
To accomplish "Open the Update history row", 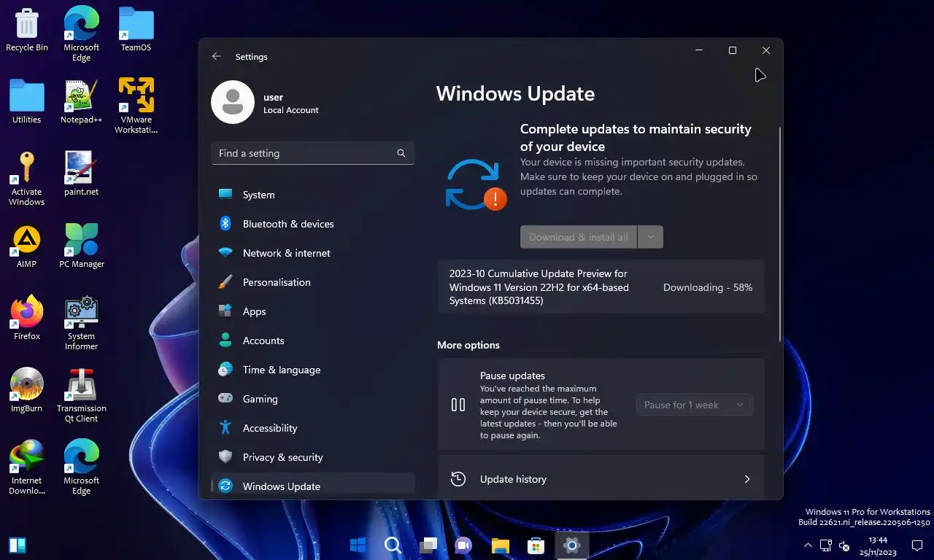I will 601,479.
